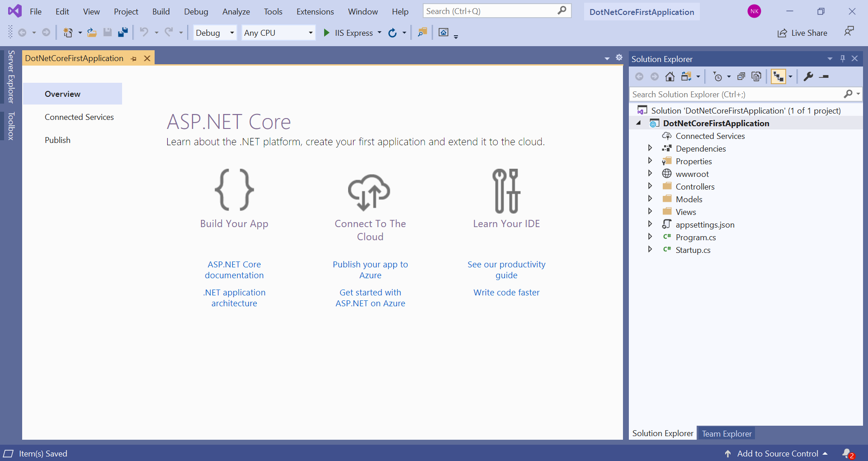Open the Any CPU platform dropdown
Screen dimensions: 868x461
coord(278,33)
